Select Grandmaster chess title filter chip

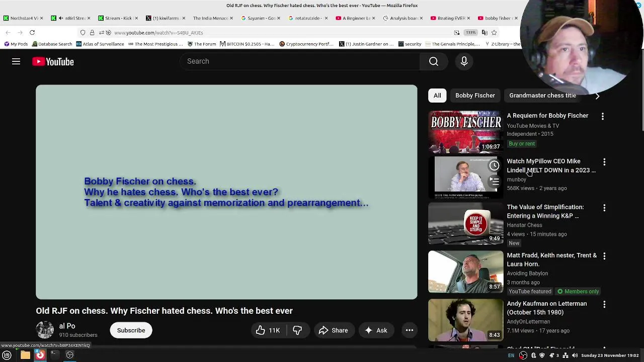pos(542,96)
